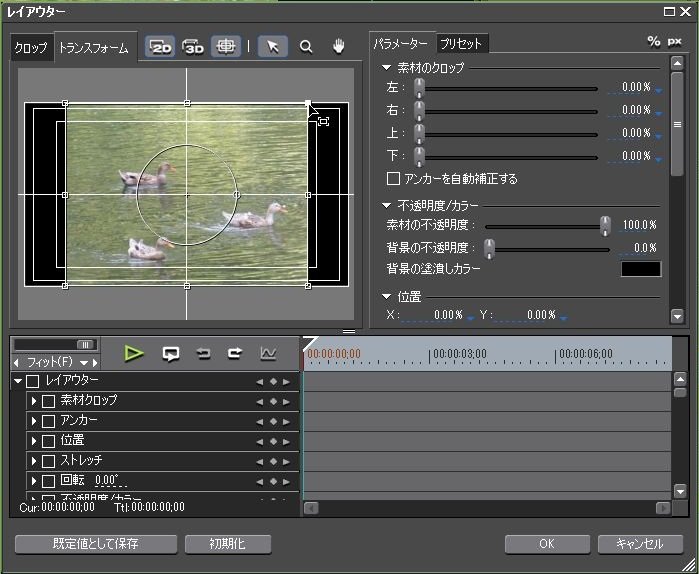Click the 右 crop 0.00% value

click(636, 110)
